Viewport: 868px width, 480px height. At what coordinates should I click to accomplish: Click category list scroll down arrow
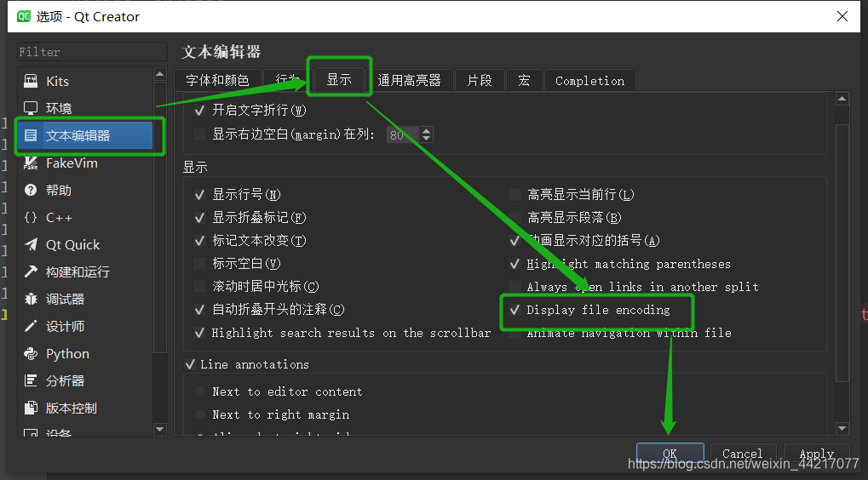coord(160,429)
